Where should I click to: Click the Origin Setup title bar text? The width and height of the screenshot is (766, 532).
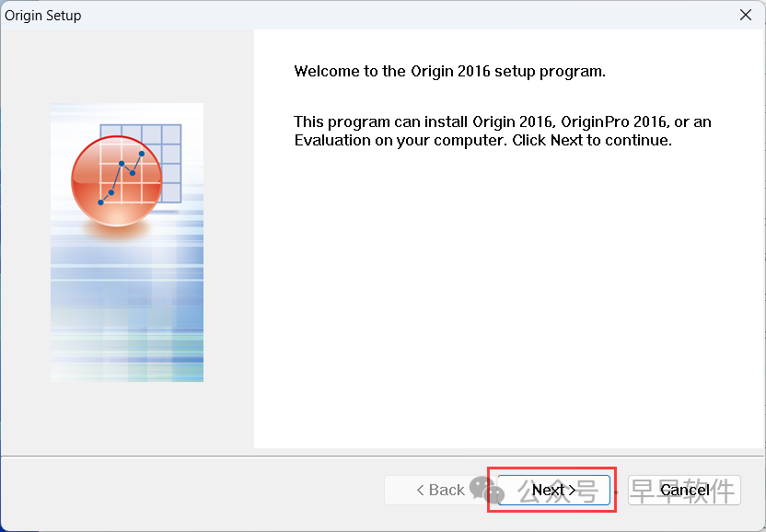click(43, 16)
